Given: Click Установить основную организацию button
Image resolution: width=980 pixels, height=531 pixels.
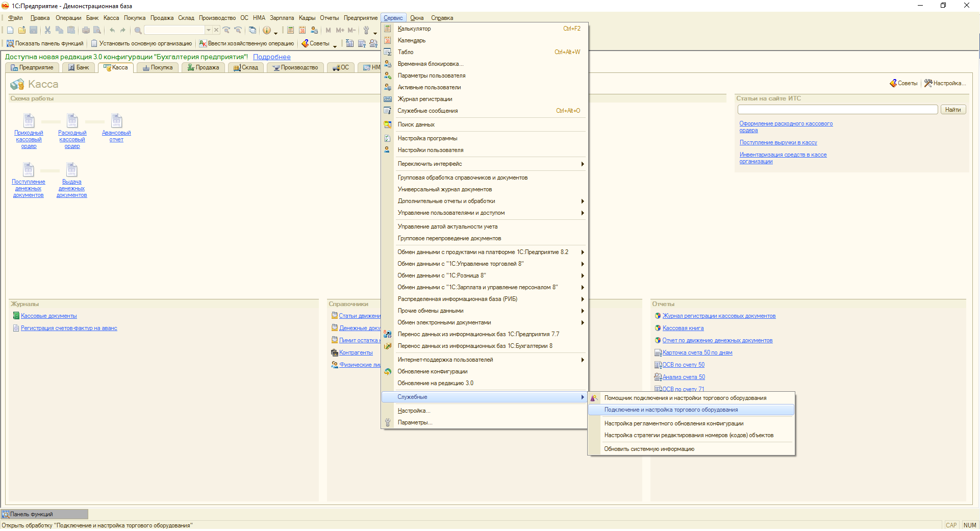Looking at the screenshot, I should 141,43.
